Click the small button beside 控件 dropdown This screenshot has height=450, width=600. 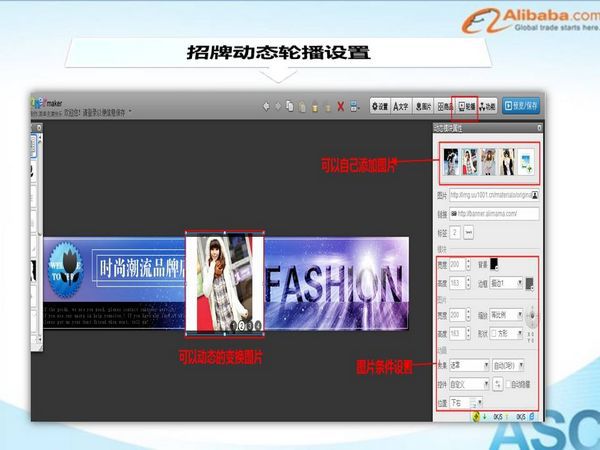point(497,384)
